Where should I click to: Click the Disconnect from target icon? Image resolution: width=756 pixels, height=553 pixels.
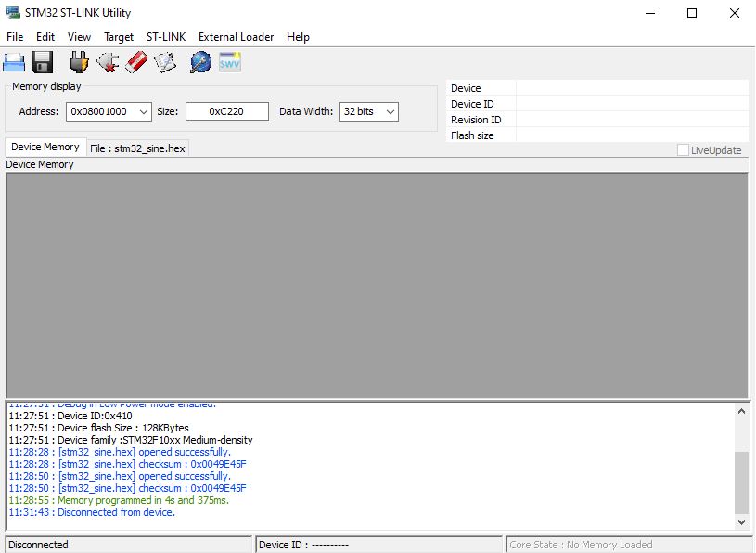[x=108, y=62]
